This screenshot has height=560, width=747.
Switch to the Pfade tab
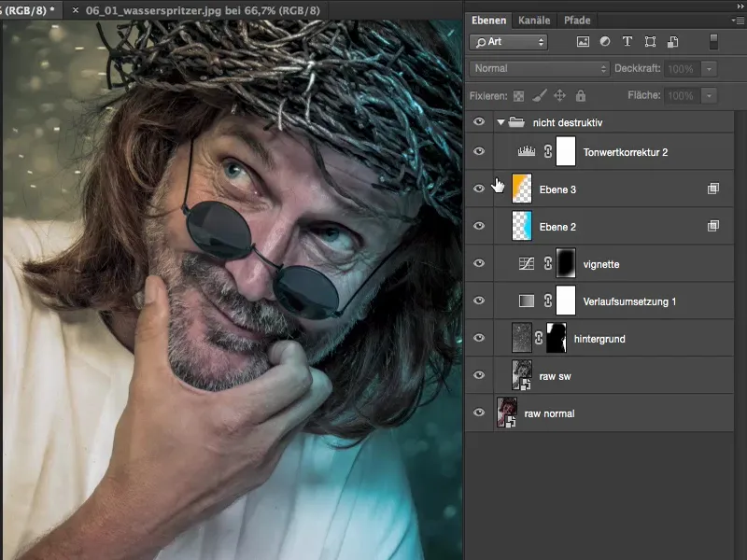click(x=577, y=21)
